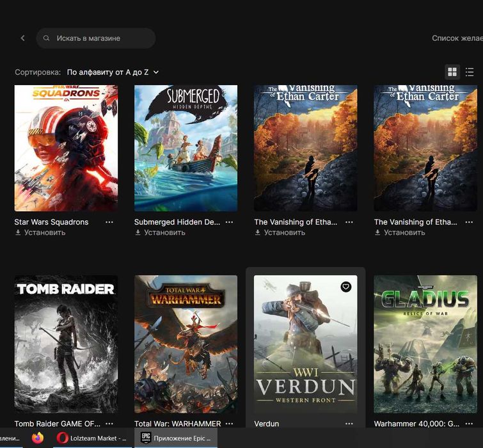This screenshot has width=483, height=448.
Task: Click the Tomb Raider GAME OF... title
Action: [58, 424]
